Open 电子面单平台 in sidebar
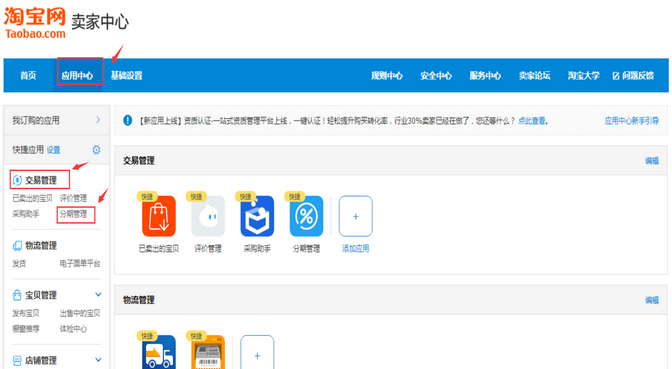672x369 pixels. tap(80, 264)
